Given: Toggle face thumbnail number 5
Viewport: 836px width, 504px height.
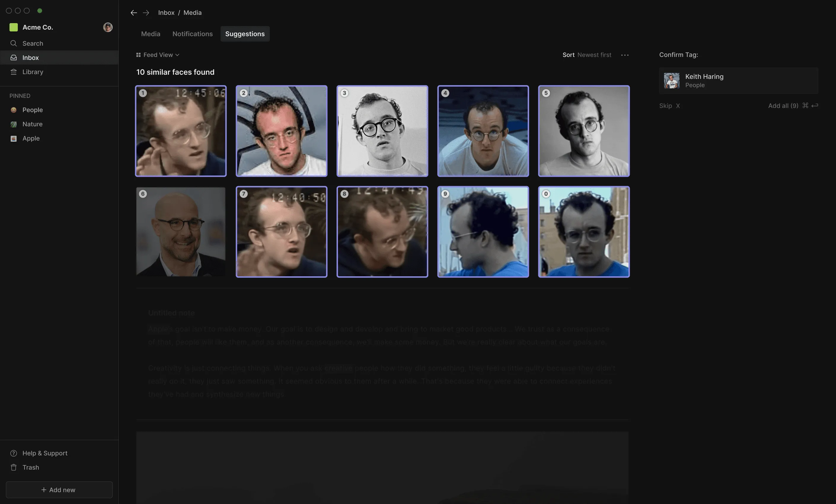Looking at the screenshot, I should pyautogui.click(x=584, y=131).
